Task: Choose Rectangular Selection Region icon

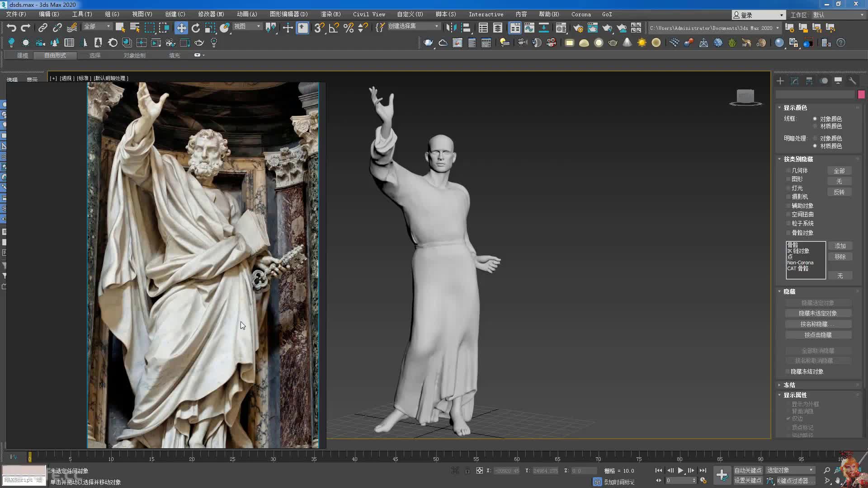Action: pyautogui.click(x=149, y=28)
